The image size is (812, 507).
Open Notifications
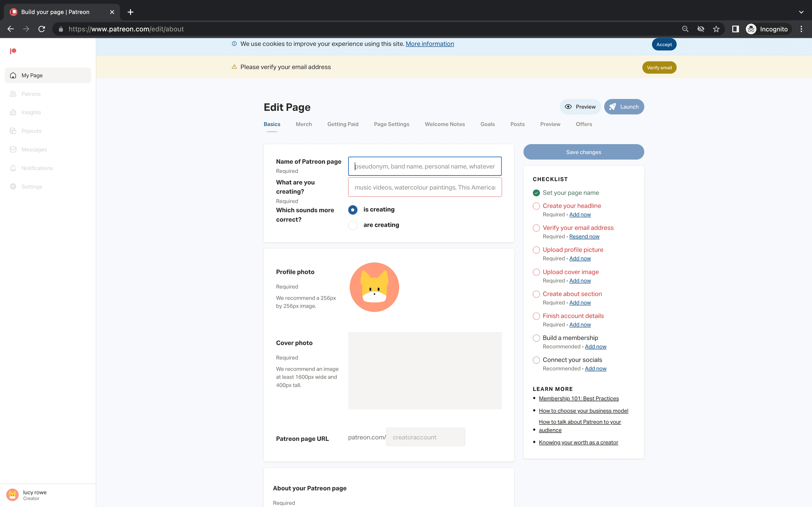coord(37,168)
